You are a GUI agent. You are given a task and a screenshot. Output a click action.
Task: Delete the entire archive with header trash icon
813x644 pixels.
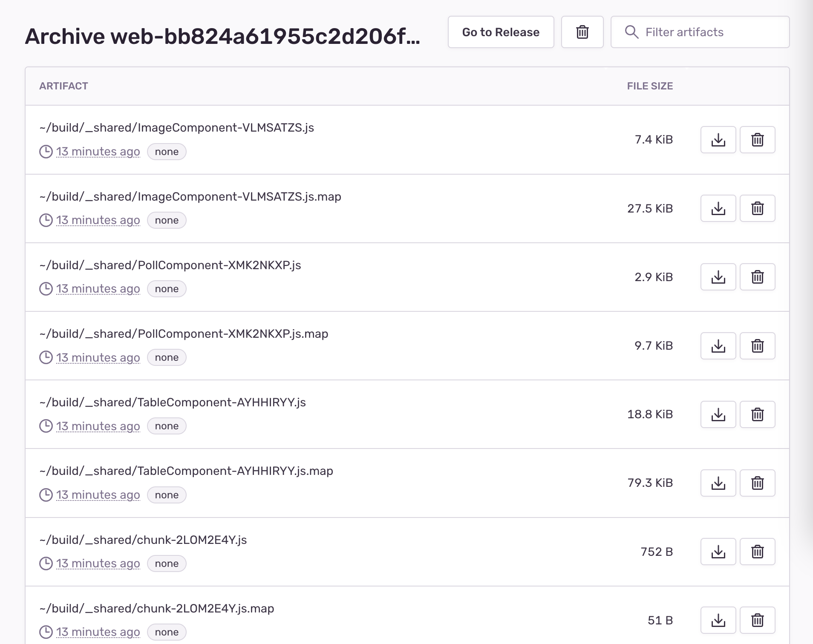coord(582,32)
